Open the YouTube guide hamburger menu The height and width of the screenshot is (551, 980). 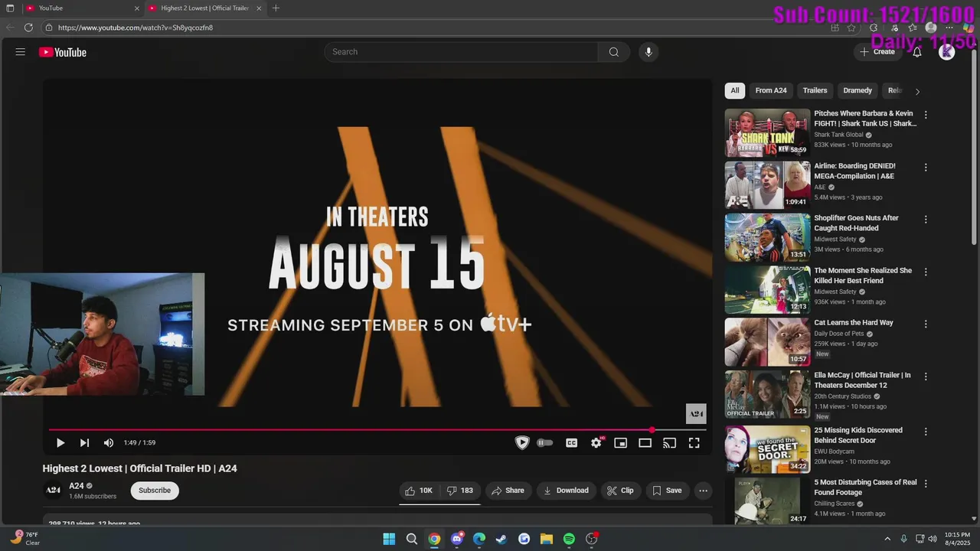pyautogui.click(x=21, y=52)
